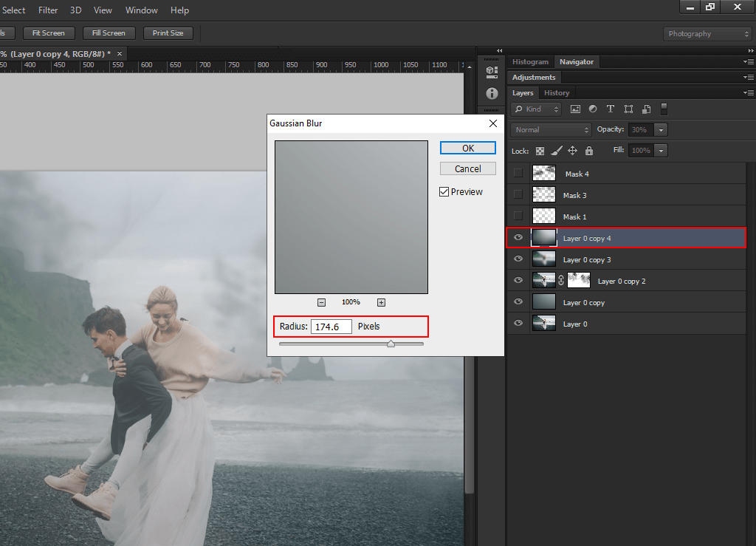Open the View menu
The height and width of the screenshot is (546, 756).
[x=103, y=10]
